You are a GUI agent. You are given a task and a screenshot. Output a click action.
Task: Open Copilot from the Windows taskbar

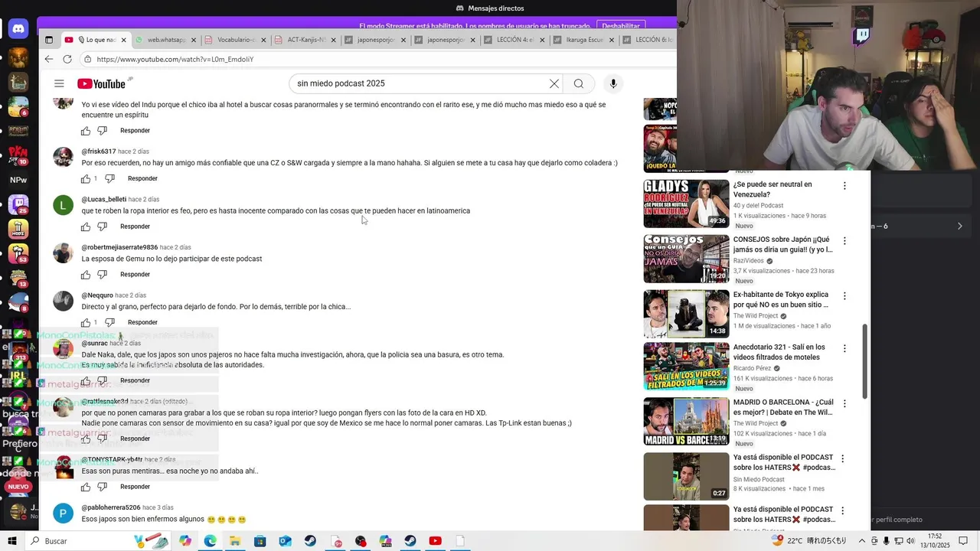tap(185, 541)
